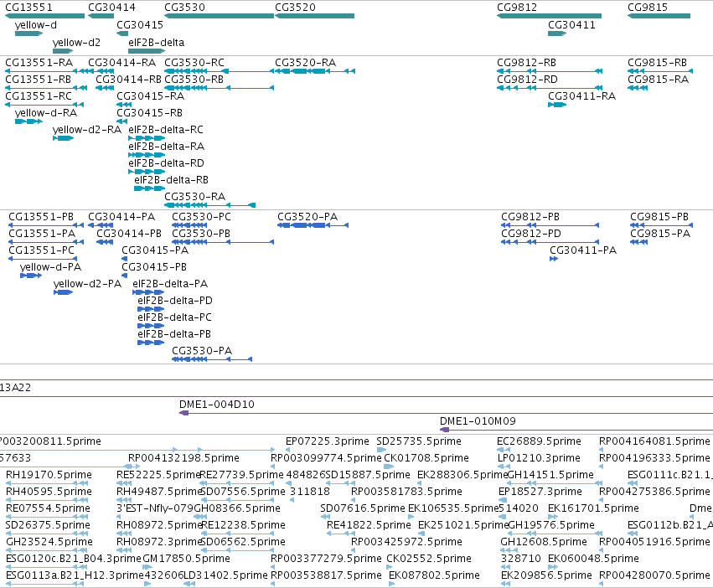Select the CG3530 gene bar
The width and height of the screenshot is (713, 588).
[x=220, y=16]
